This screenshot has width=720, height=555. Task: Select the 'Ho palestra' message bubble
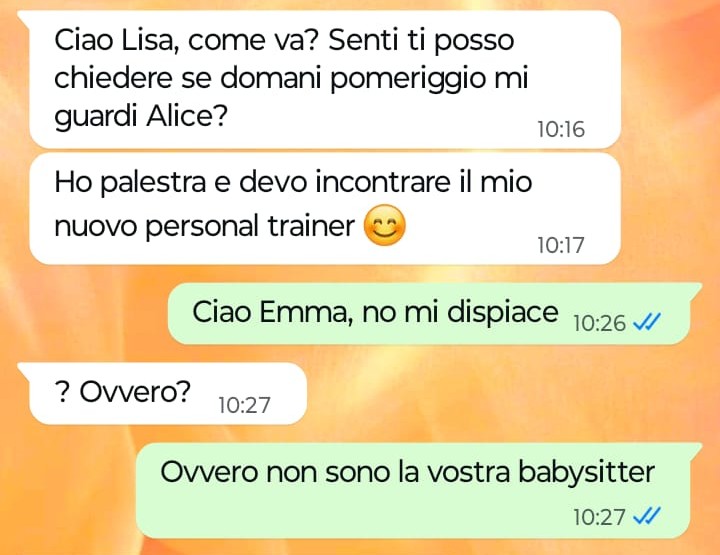pyautogui.click(x=325, y=209)
